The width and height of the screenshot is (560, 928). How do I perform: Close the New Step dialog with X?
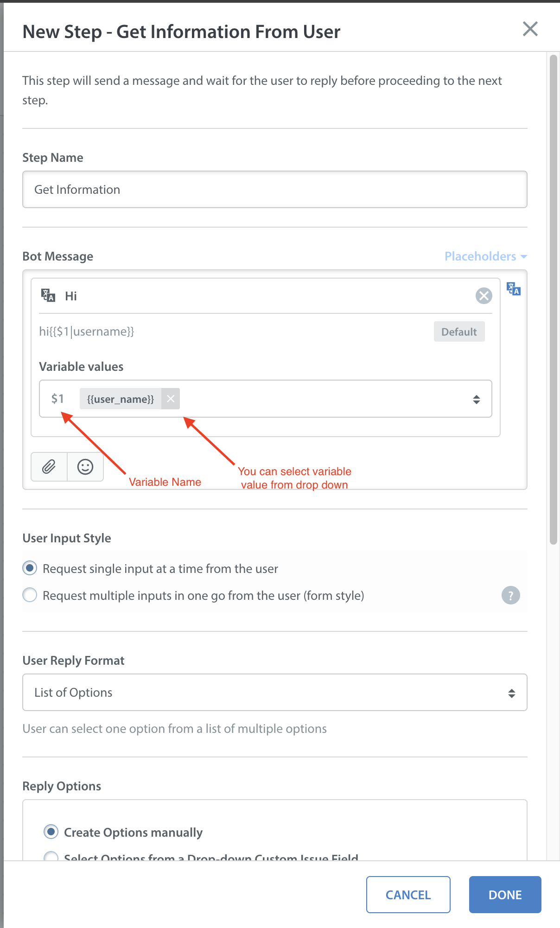tap(530, 29)
